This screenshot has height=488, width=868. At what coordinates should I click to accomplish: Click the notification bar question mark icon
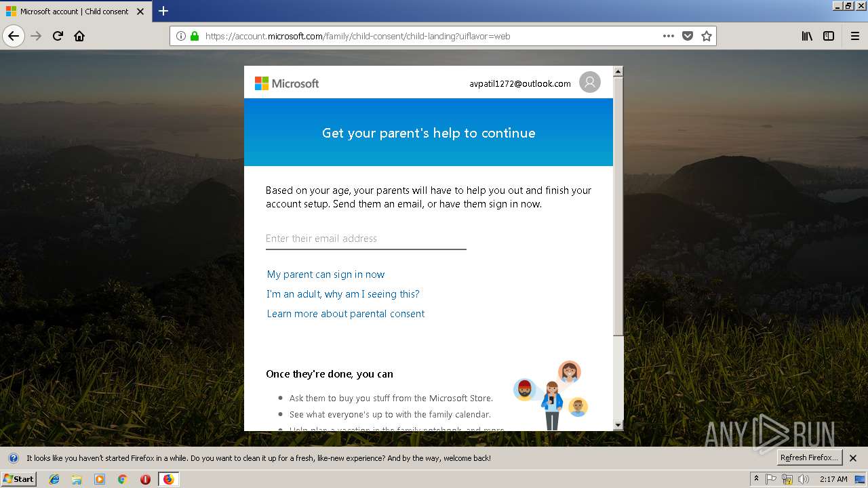point(14,458)
